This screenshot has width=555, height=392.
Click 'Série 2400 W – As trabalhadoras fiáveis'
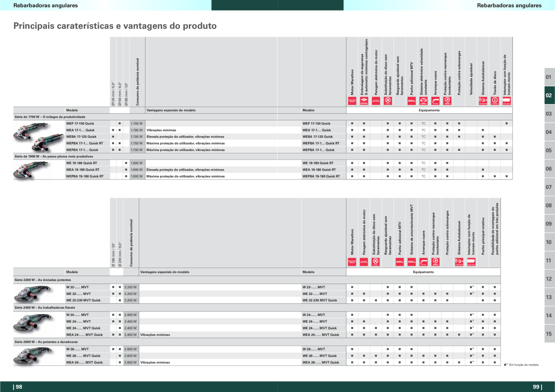point(44,308)
